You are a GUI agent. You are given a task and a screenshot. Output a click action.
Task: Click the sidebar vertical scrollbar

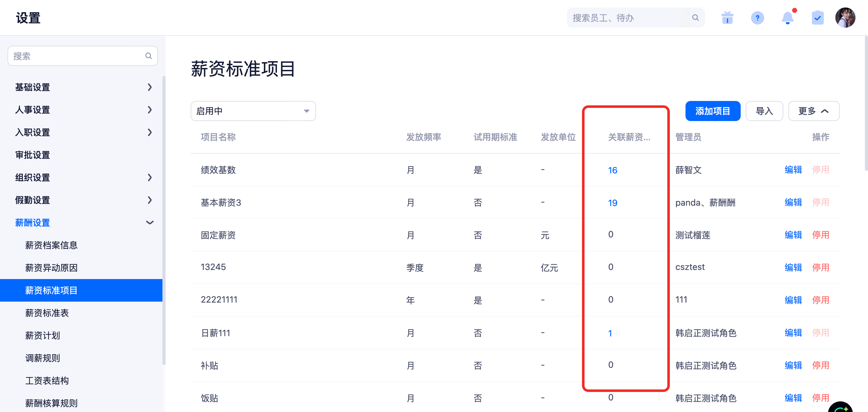[x=164, y=220]
